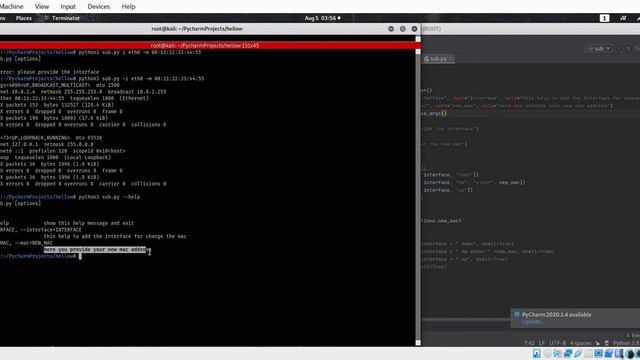
Task: Click the 7:42 cursor position in status bar
Action: (529, 343)
